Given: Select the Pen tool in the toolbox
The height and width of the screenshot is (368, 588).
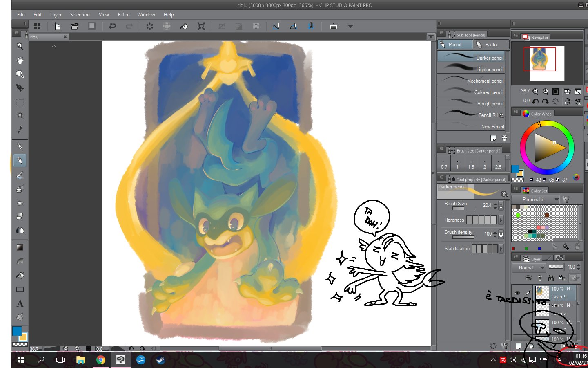Looking at the screenshot, I should (x=20, y=146).
